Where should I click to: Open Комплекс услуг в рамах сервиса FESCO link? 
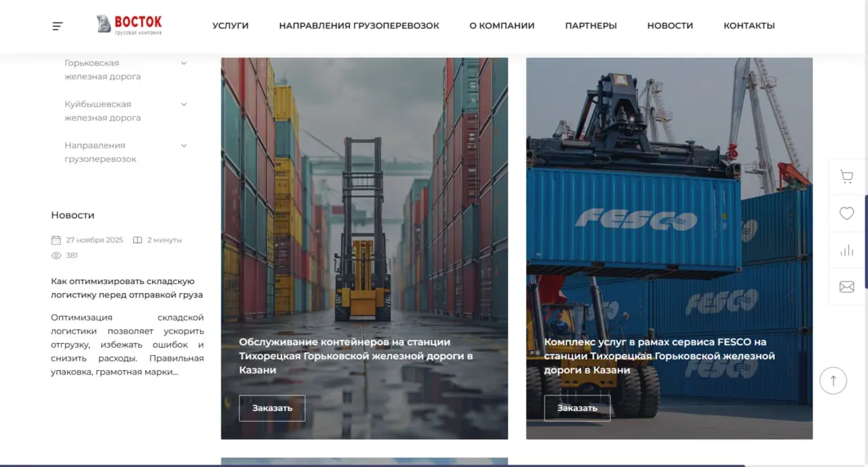click(x=659, y=356)
